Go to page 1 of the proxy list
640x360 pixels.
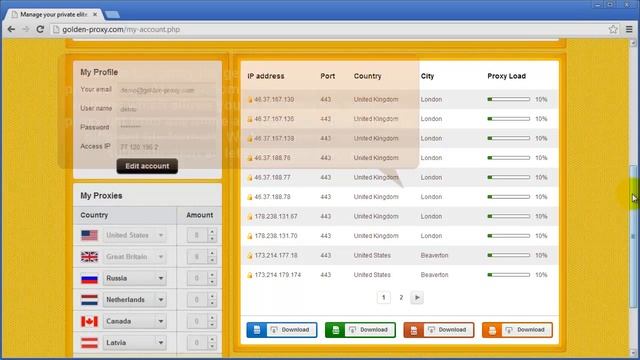tap(383, 298)
